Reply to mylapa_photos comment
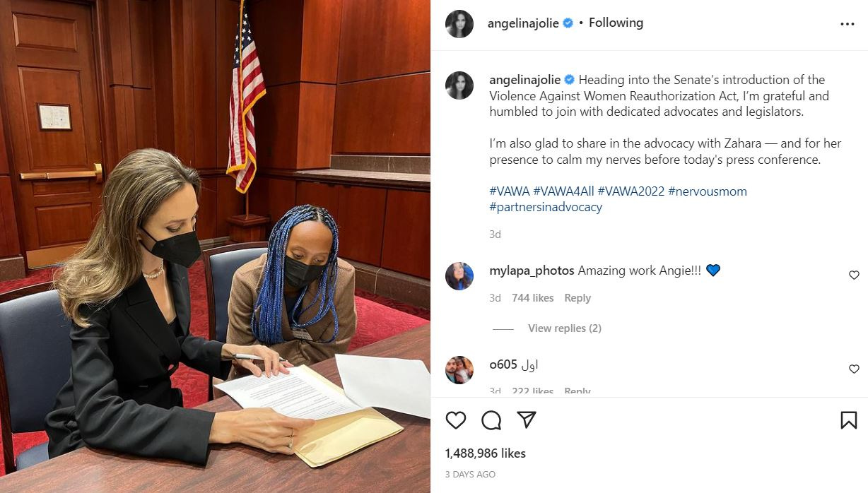This screenshot has height=493, width=868. (x=577, y=298)
